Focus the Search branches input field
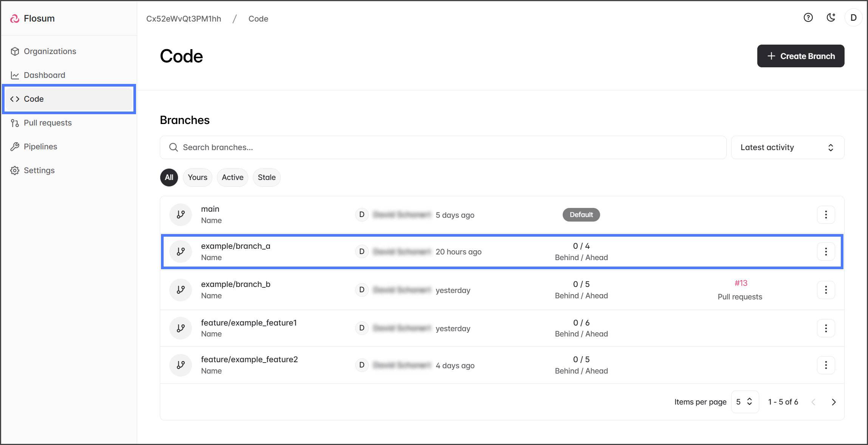Image resolution: width=868 pixels, height=445 pixels. coord(443,147)
